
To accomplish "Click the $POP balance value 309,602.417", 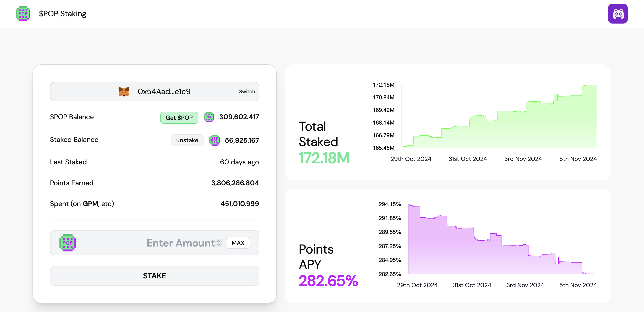I will 239,117.
